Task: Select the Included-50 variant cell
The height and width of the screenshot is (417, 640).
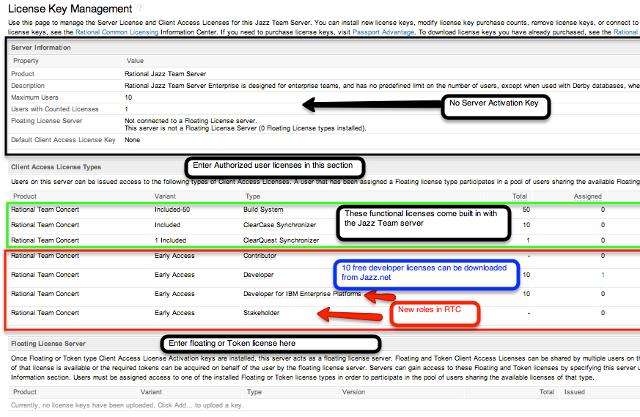Action: pos(172,209)
